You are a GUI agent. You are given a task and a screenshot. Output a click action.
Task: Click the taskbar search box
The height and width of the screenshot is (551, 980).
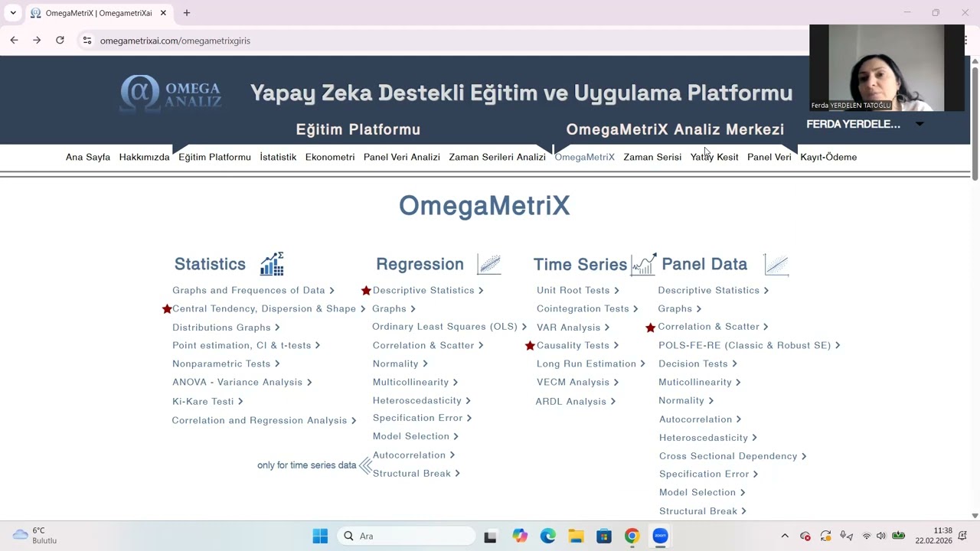(x=407, y=536)
